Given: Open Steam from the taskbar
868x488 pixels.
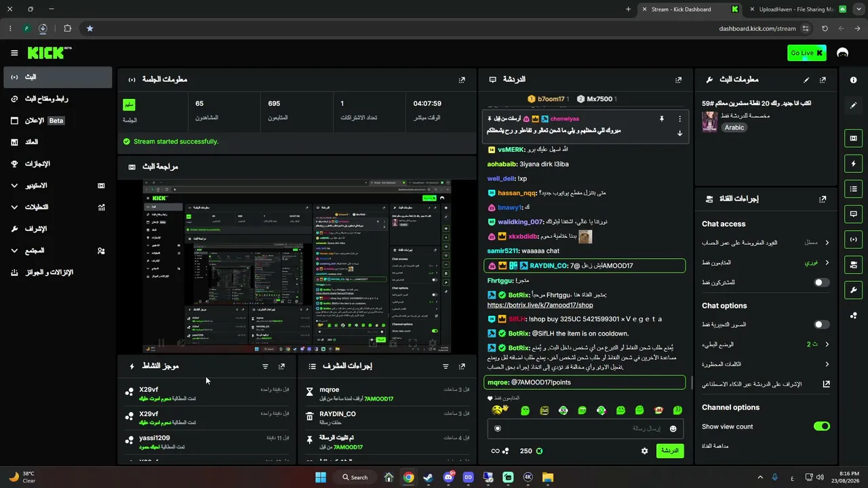Looking at the screenshot, I should point(428,477).
